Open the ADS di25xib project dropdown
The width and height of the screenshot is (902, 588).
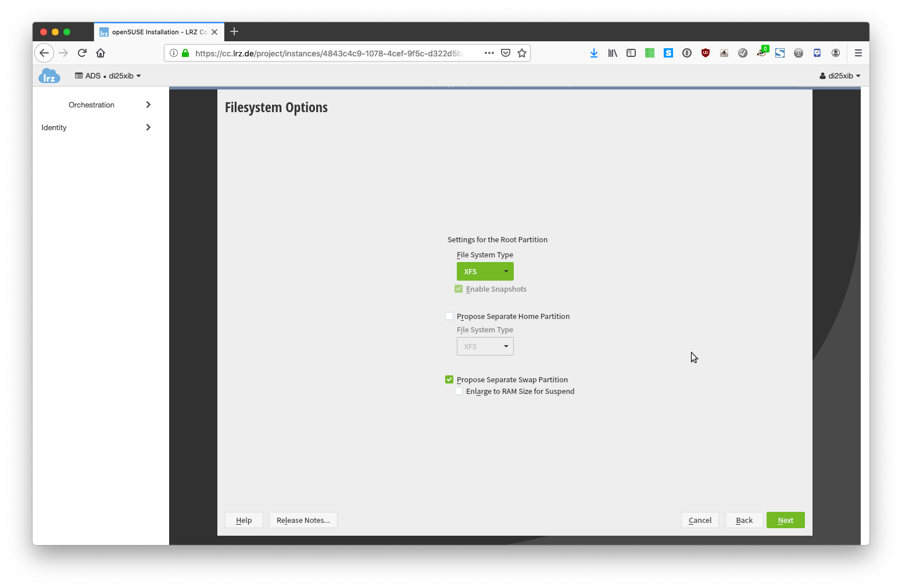point(108,76)
